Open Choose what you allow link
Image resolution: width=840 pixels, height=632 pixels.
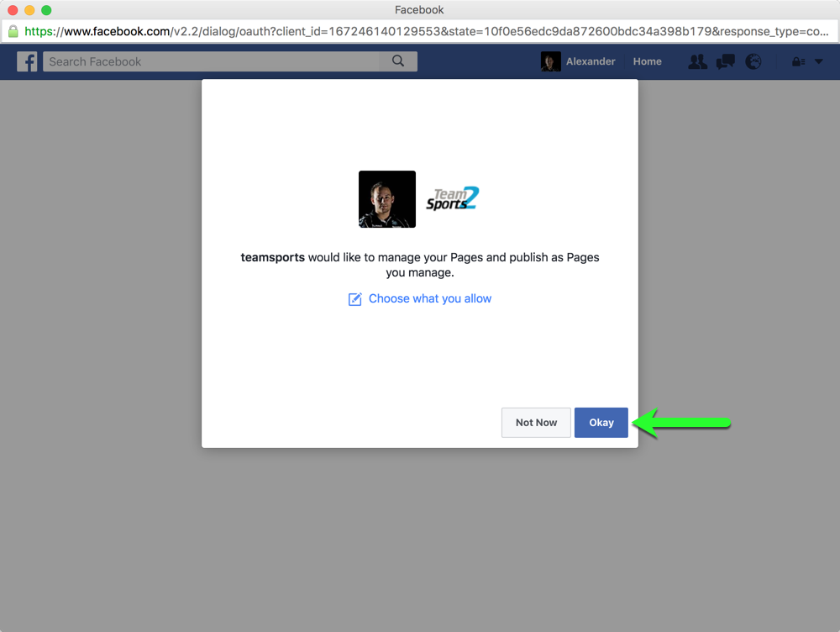(x=429, y=298)
